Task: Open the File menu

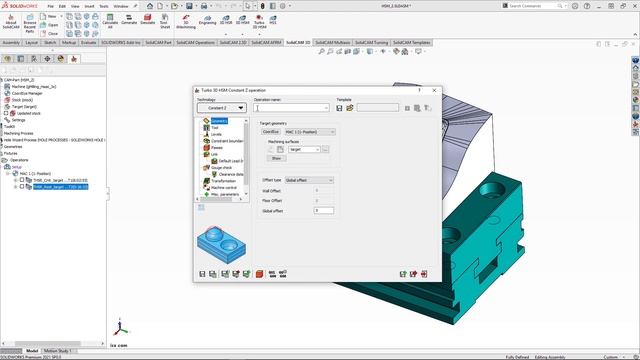Action: (51, 6)
